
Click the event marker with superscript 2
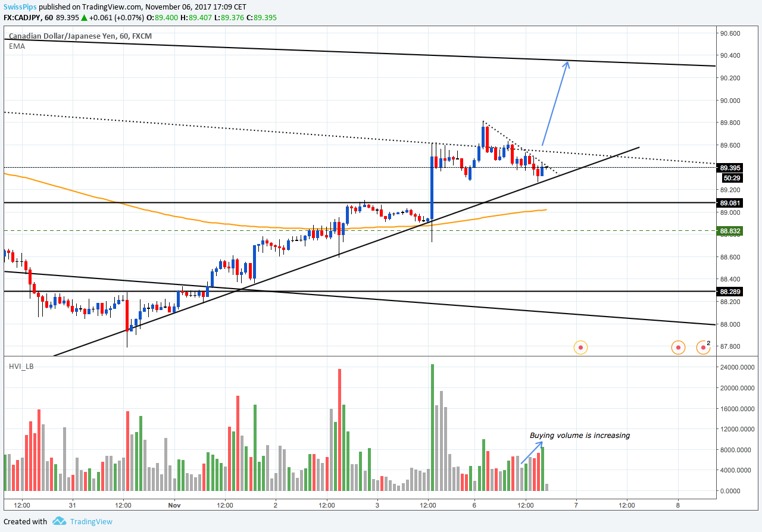(704, 346)
